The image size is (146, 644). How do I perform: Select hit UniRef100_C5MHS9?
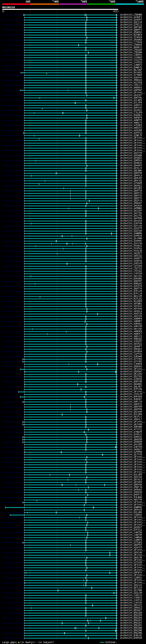131,45
